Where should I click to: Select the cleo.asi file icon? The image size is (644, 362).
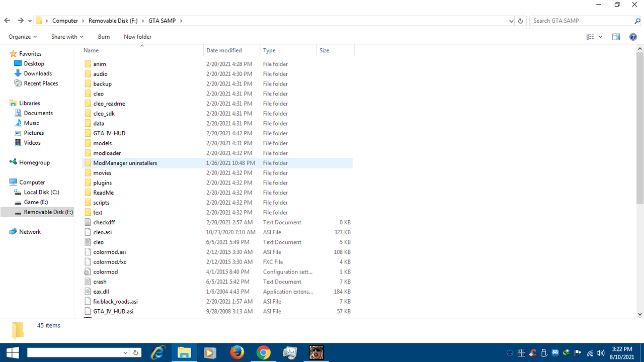88,232
